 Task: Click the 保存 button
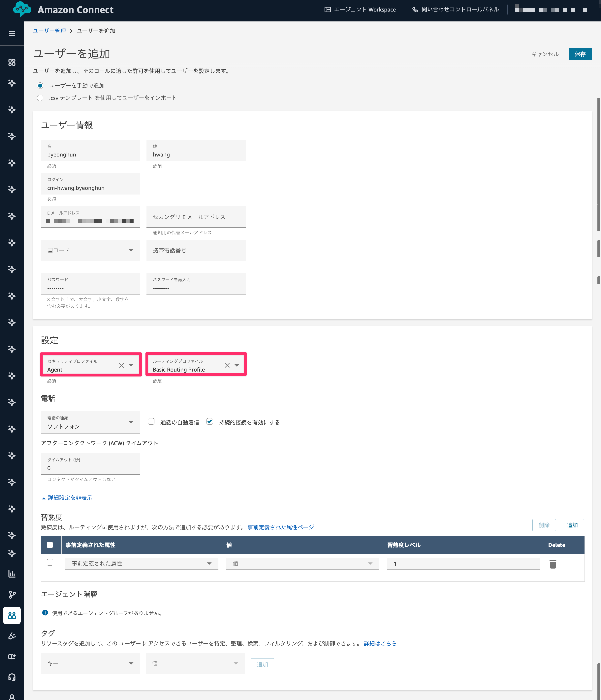580,54
